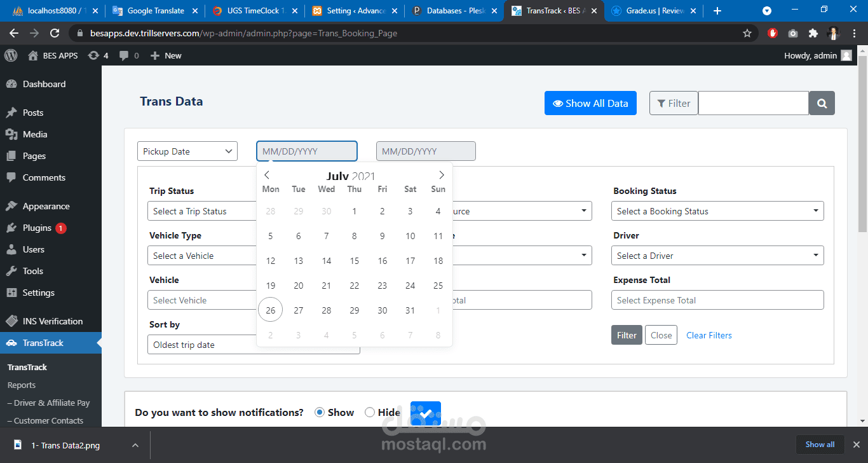Image resolution: width=868 pixels, height=463 pixels.
Task: Click the blue checkmark confirm box
Action: pyautogui.click(x=426, y=413)
